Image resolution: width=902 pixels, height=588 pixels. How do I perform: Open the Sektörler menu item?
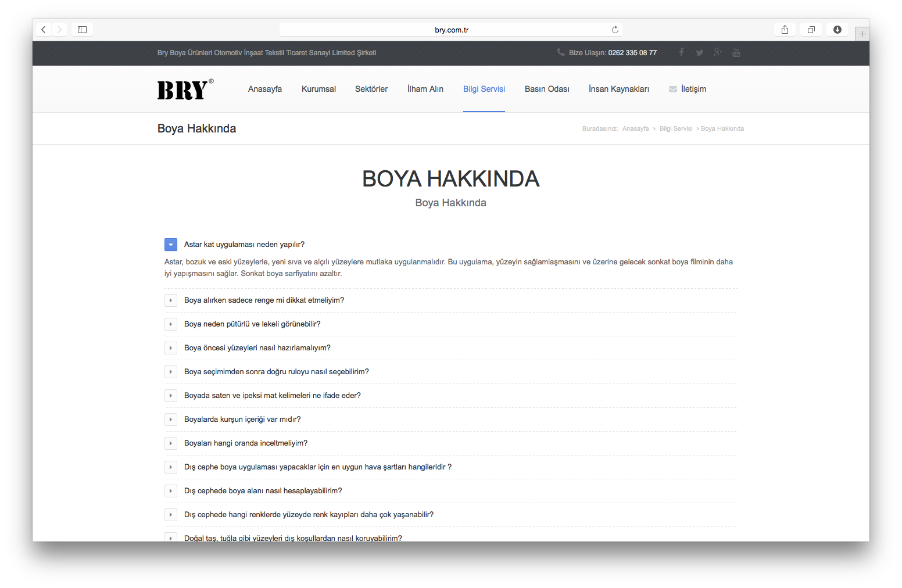[x=371, y=89]
